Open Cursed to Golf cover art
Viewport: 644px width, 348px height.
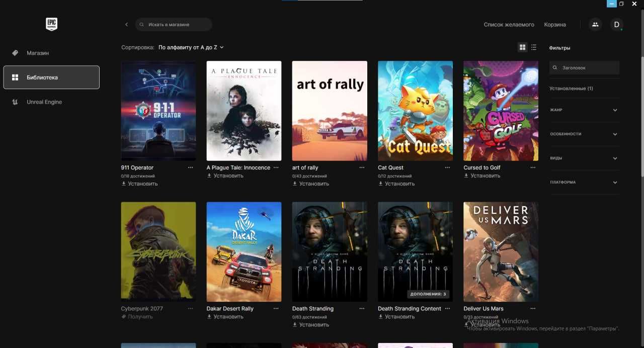[501, 111]
